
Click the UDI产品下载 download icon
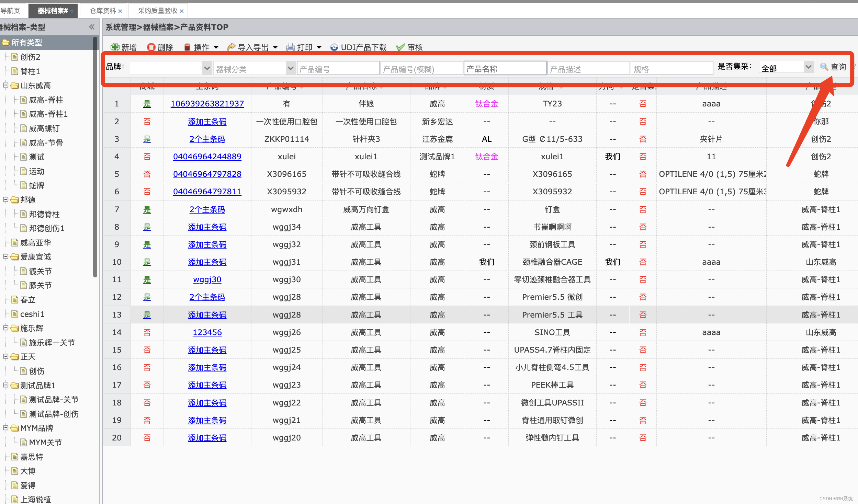pos(334,47)
